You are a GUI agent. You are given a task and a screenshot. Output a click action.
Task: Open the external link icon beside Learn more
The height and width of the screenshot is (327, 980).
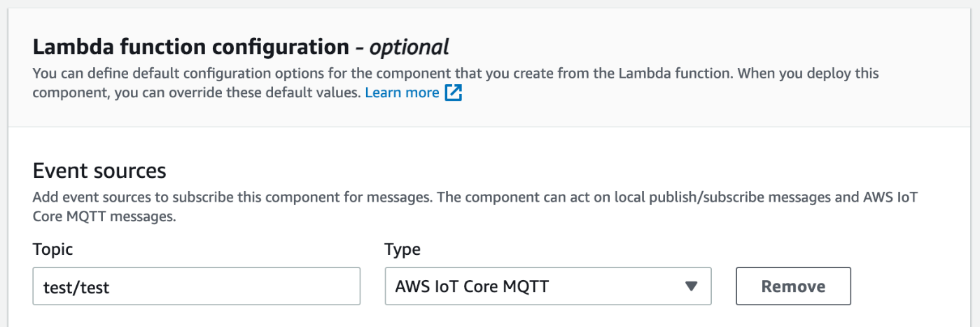(454, 92)
